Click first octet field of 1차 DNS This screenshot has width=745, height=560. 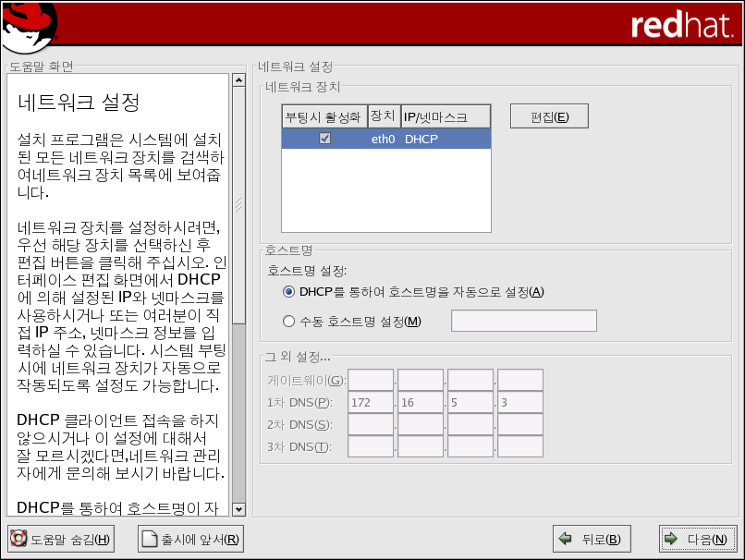[x=371, y=402]
